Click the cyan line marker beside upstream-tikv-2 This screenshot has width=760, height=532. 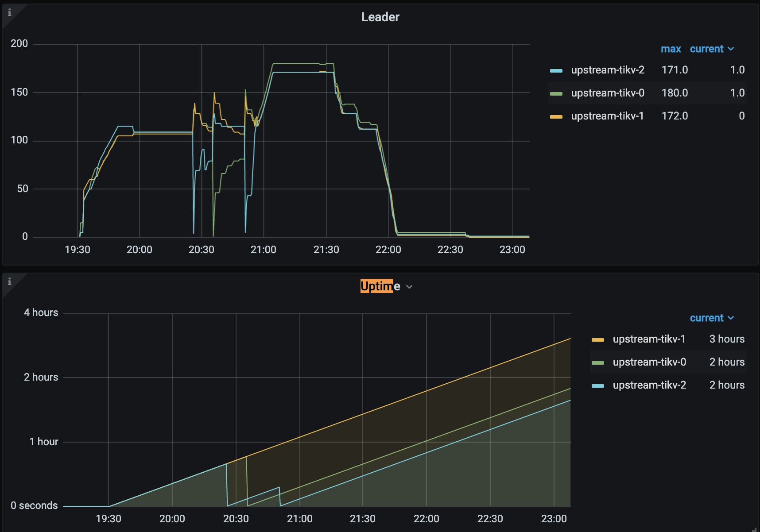[557, 69]
